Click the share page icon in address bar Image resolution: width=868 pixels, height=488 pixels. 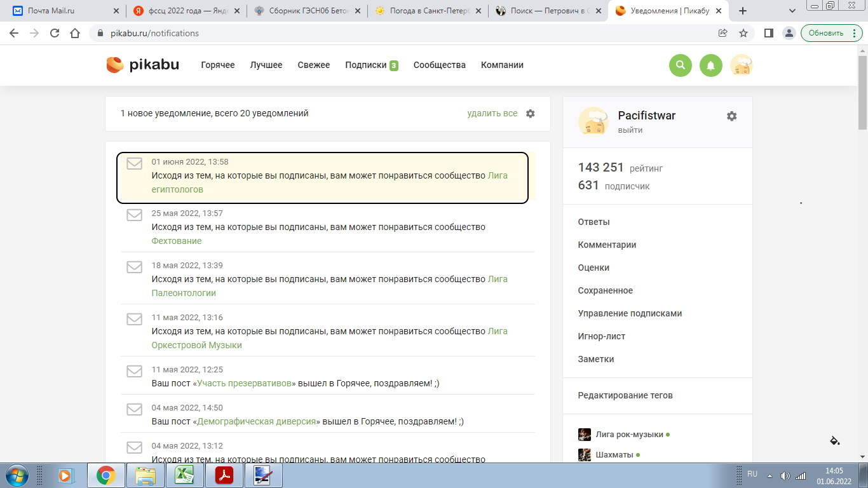722,33
